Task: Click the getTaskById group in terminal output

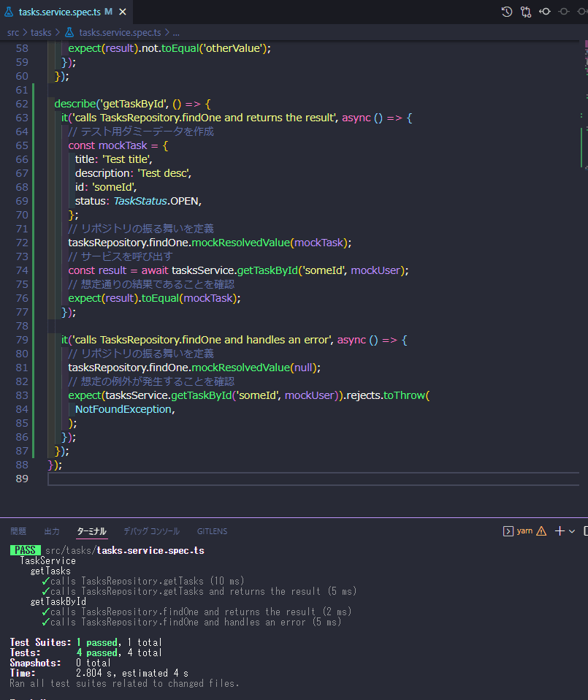Action: click(58, 602)
